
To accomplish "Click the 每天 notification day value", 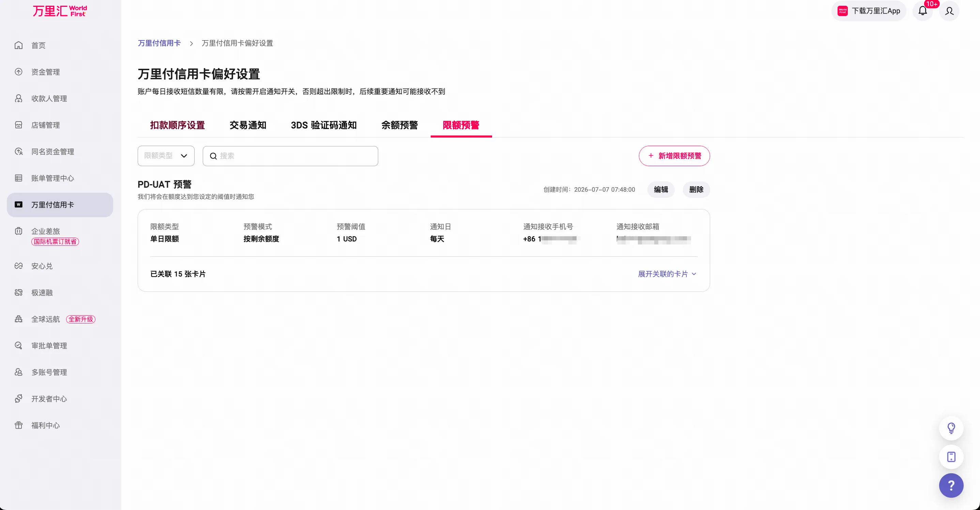I will (x=437, y=239).
